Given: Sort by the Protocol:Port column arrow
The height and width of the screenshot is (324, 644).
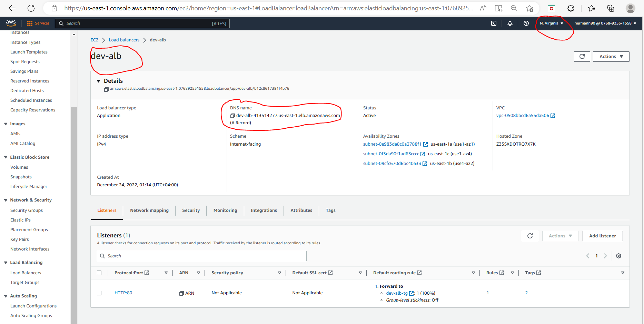Looking at the screenshot, I should point(166,273).
